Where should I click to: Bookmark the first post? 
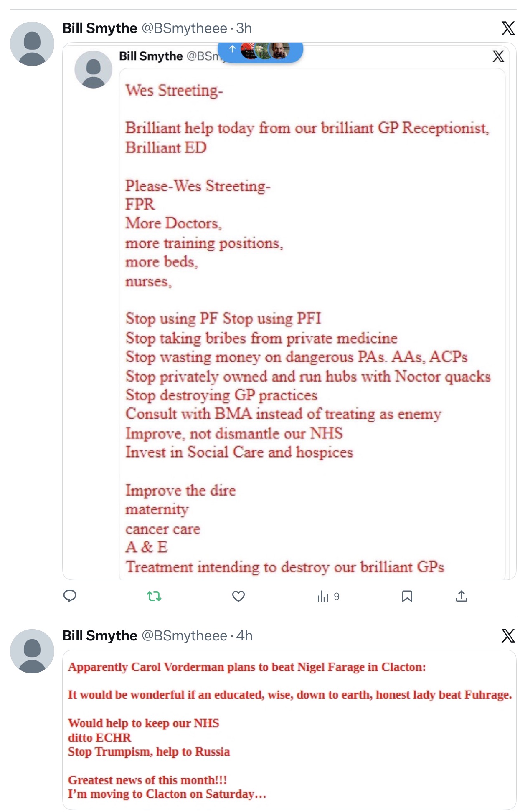tap(407, 596)
